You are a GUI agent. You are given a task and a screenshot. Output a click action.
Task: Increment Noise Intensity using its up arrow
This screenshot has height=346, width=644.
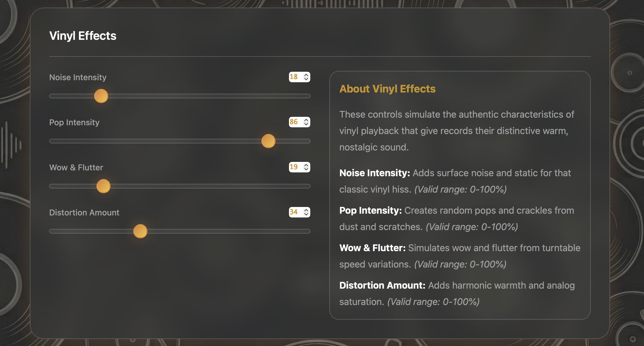click(306, 75)
